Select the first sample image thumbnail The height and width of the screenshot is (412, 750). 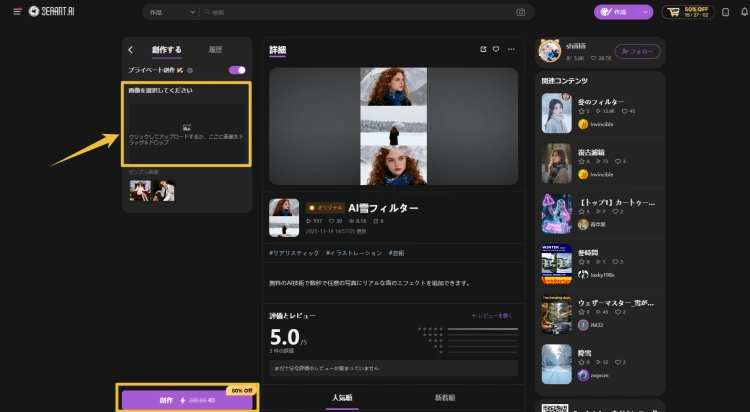(138, 190)
